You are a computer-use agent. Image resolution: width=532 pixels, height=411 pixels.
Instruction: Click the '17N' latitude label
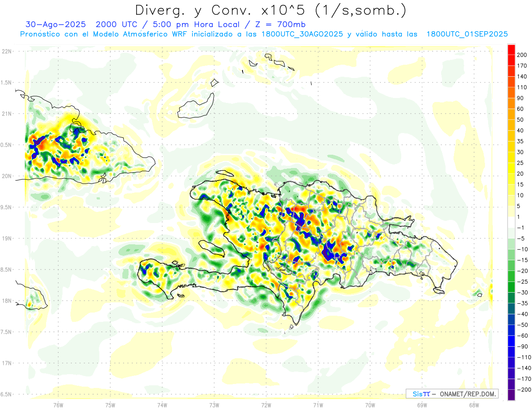(7, 363)
